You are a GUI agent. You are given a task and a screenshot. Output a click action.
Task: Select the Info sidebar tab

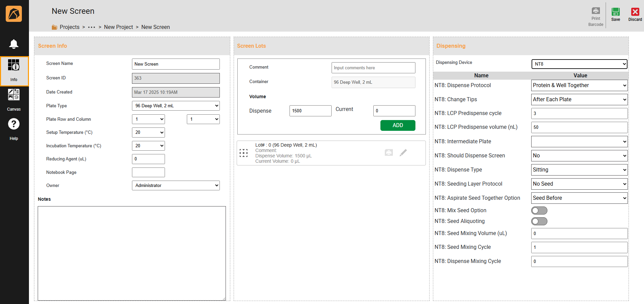click(x=14, y=71)
